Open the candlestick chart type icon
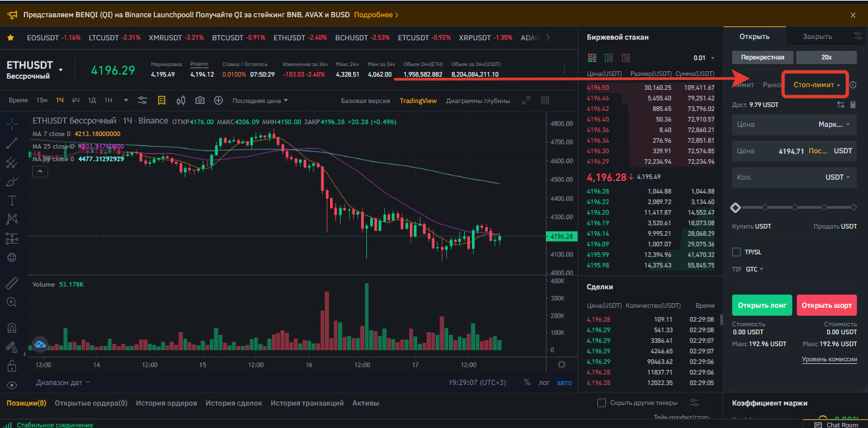This screenshot has height=428, width=868. (x=181, y=100)
